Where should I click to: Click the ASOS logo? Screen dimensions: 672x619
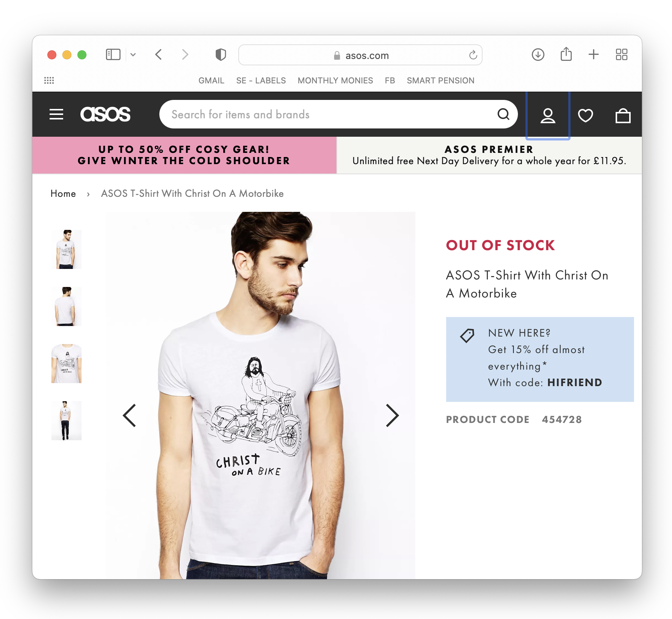105,114
